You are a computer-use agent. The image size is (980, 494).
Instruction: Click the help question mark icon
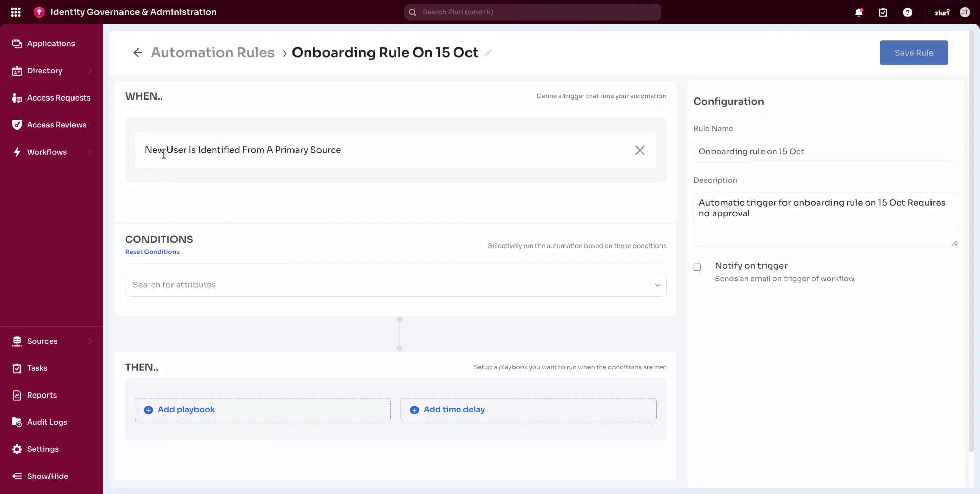908,12
